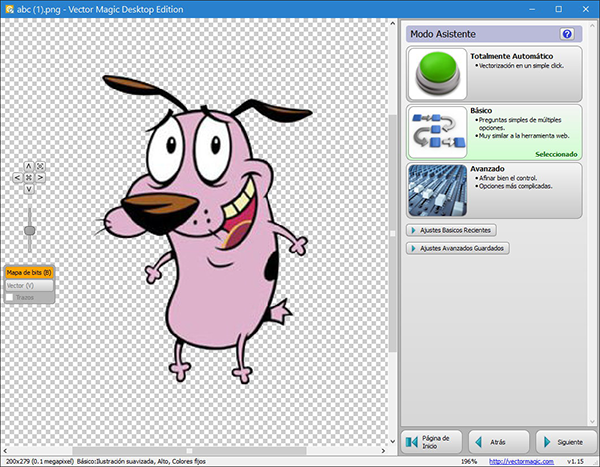Open the vectormagic.com link
600x467 pixels.
pos(521,461)
